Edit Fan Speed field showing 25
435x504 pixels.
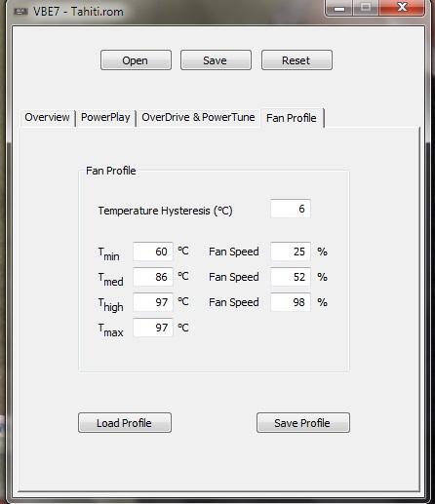tap(291, 252)
